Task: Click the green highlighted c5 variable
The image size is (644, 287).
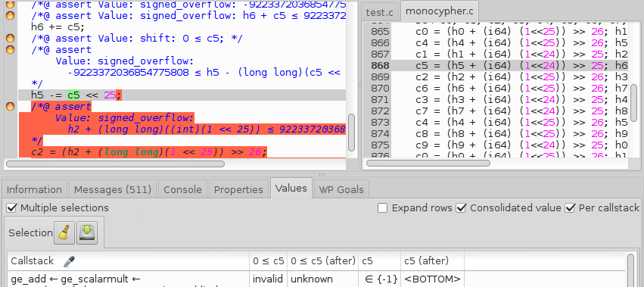Action: [73, 95]
